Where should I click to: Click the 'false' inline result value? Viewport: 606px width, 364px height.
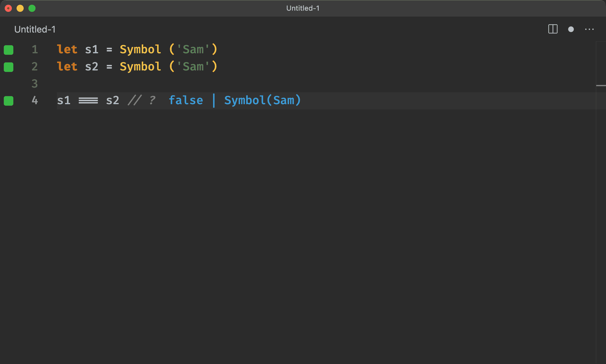coord(186,100)
